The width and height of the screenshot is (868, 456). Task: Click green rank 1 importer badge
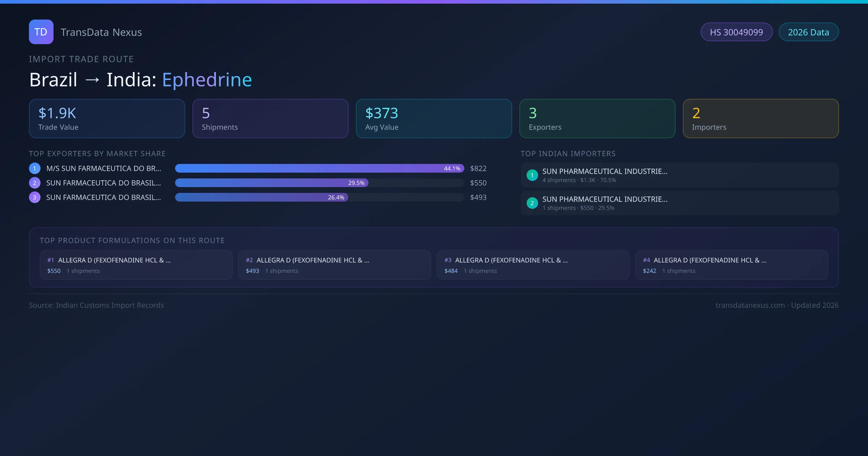point(532,175)
